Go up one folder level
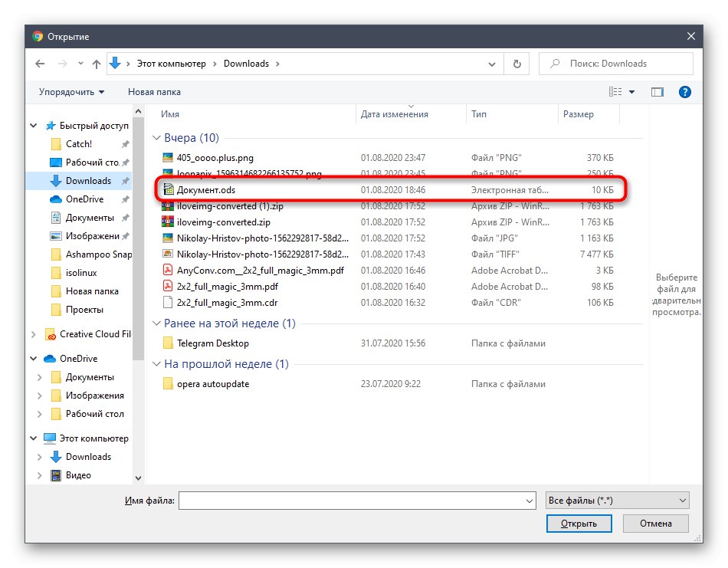This screenshot has height=568, width=728. 96,64
